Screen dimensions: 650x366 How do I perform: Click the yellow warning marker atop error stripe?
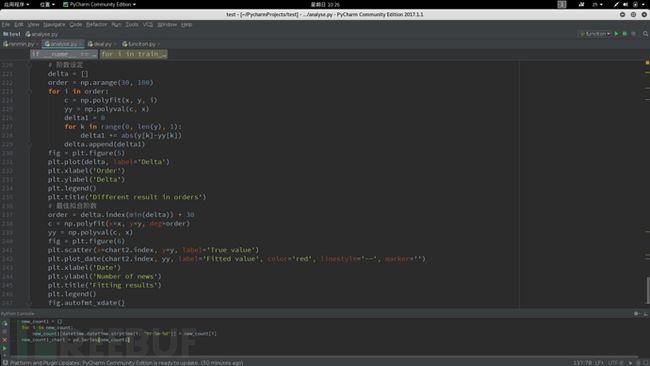tap(647, 63)
